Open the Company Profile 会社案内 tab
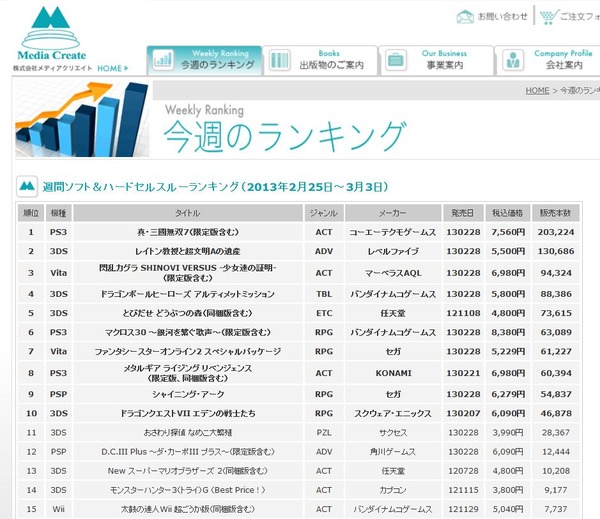 (x=548, y=60)
